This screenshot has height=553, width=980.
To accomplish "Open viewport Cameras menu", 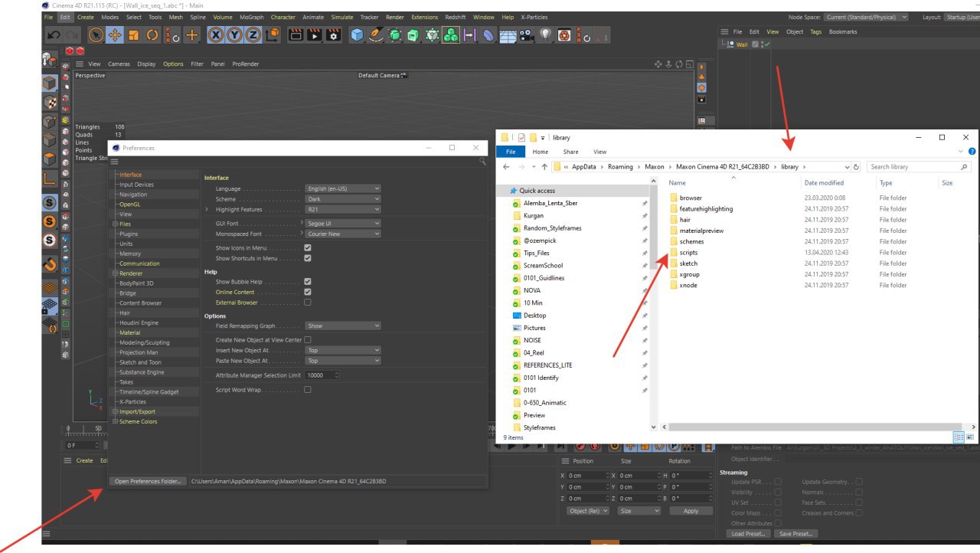I will (x=119, y=64).
